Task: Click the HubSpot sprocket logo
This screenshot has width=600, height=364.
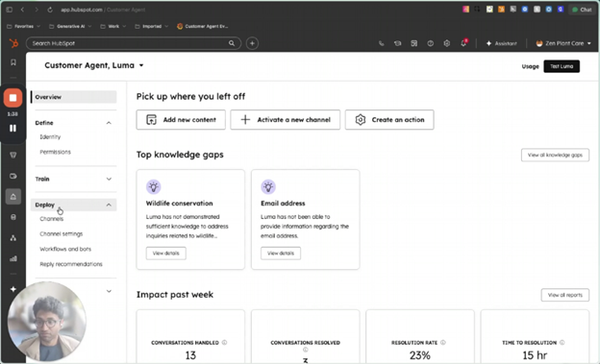Action: pyautogui.click(x=13, y=43)
